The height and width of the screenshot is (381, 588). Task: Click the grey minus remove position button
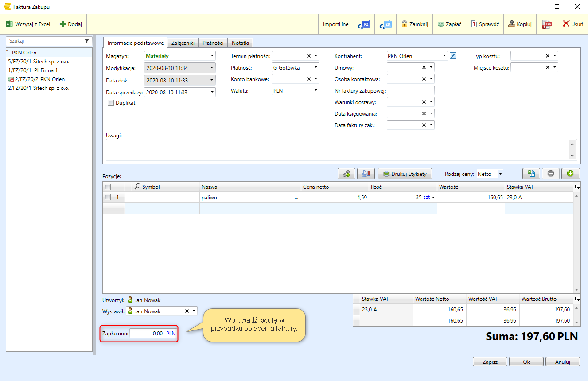(x=550, y=174)
